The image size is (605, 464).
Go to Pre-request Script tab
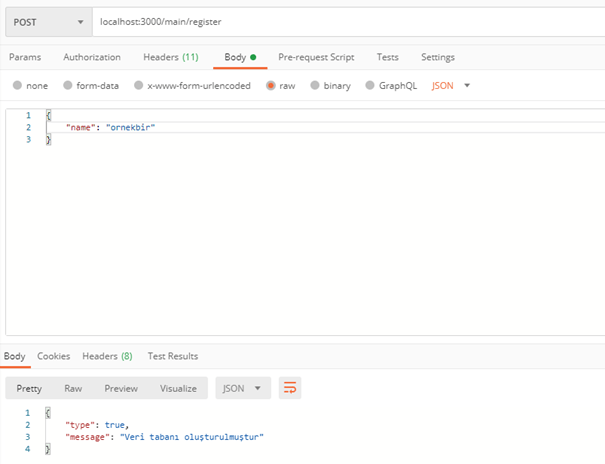(x=318, y=57)
